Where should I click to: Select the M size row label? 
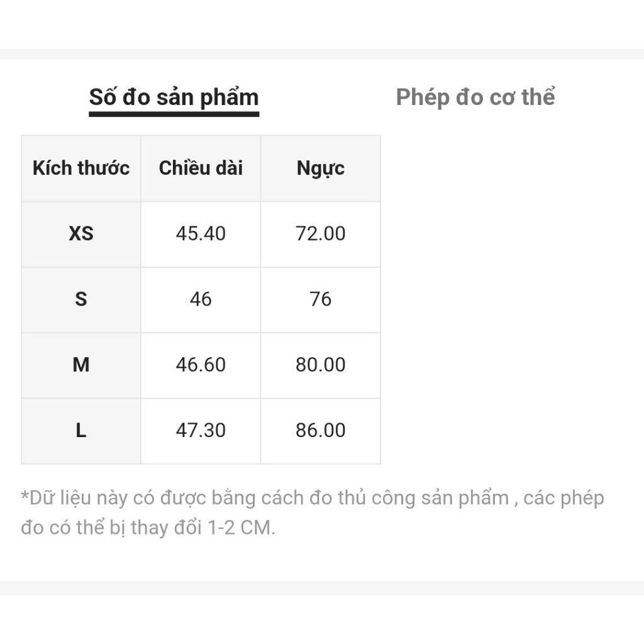coord(81,364)
